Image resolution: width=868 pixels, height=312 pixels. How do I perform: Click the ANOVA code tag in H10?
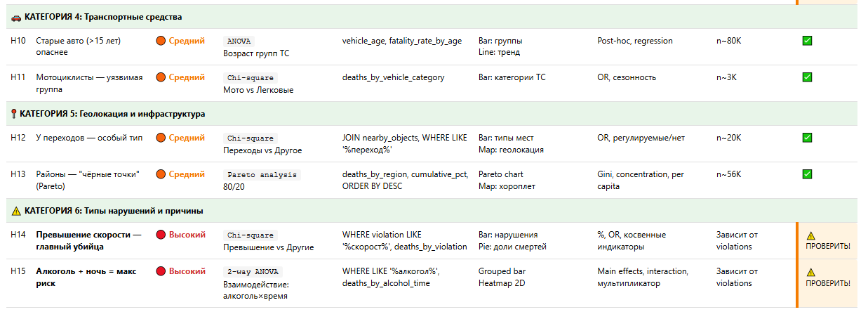click(x=239, y=41)
